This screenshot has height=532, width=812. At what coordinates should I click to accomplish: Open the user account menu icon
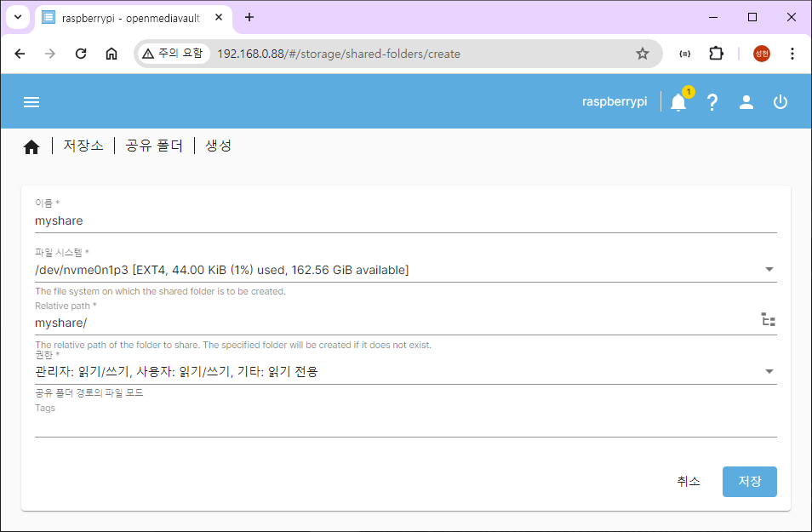(746, 102)
